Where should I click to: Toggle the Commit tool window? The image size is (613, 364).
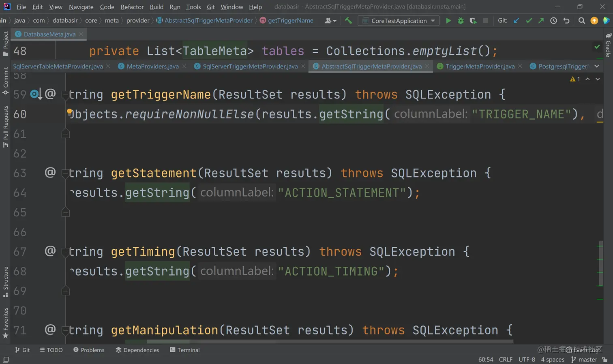(5, 81)
